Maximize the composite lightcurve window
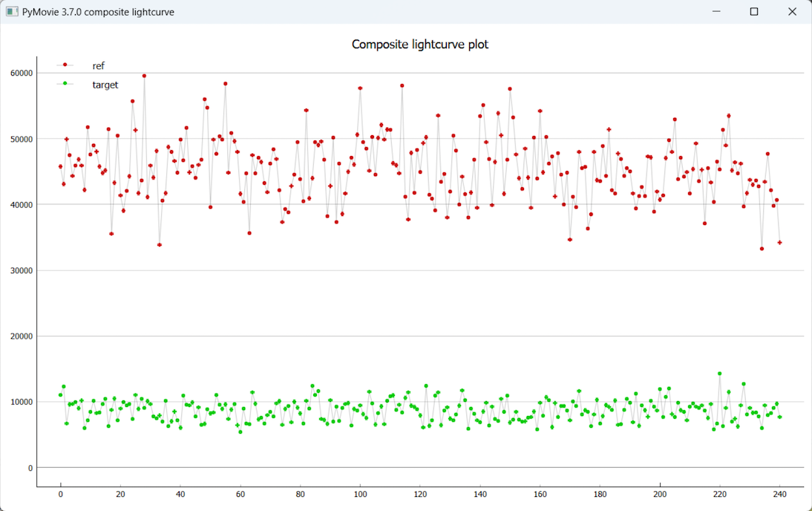The height and width of the screenshot is (511, 812). point(754,12)
